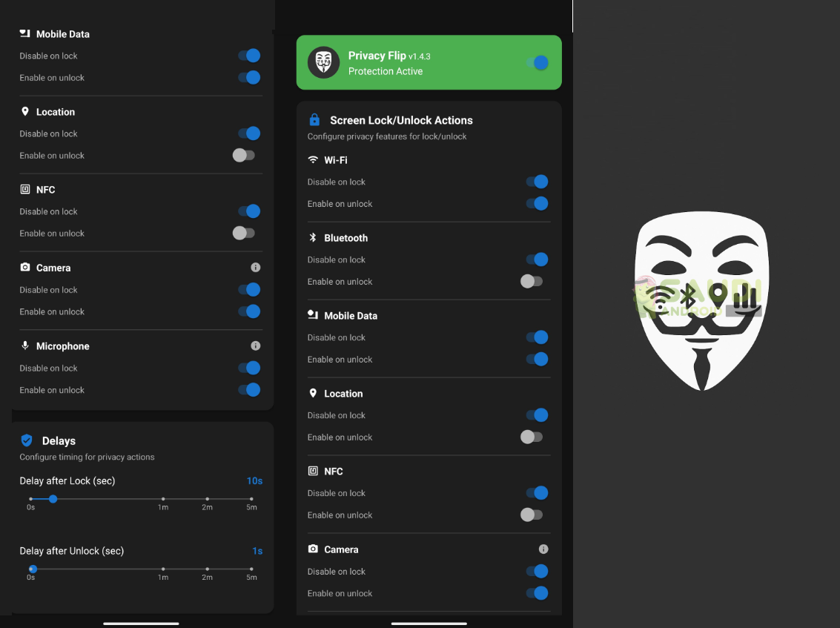Click 'Configure timing for privacy actions' text

pos(87,457)
